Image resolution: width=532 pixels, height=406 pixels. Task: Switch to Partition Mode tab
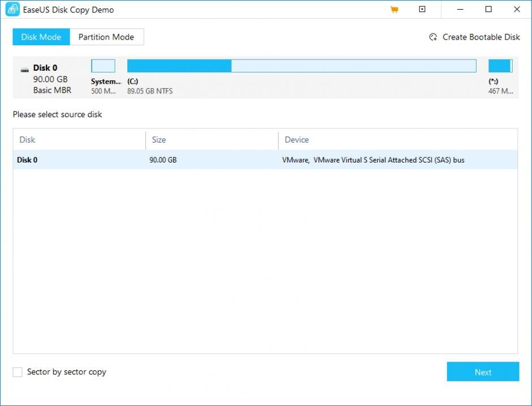tap(106, 37)
